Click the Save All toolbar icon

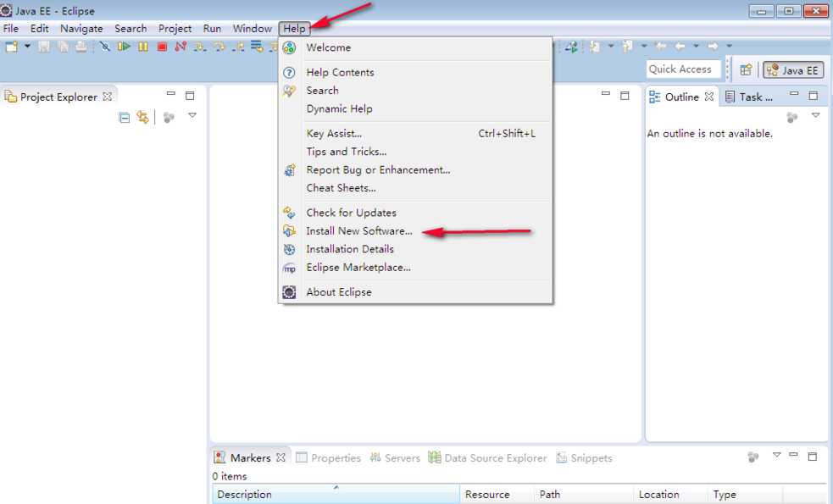[63, 47]
